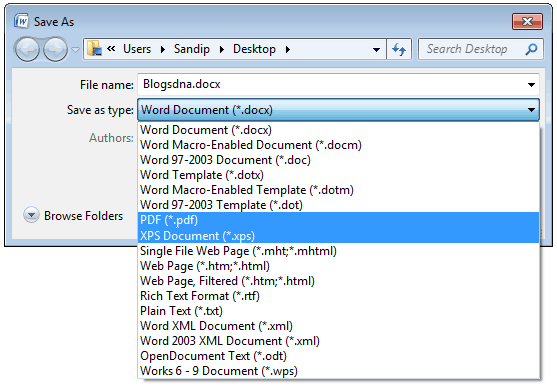The height and width of the screenshot is (387, 557).
Task: Expand Browse Folders with the round arrow
Action: point(31,215)
